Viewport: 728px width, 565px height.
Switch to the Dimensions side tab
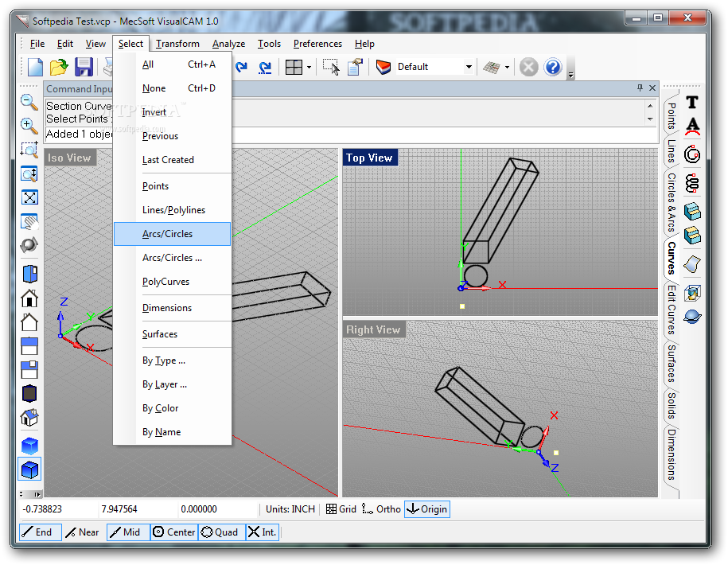click(672, 454)
